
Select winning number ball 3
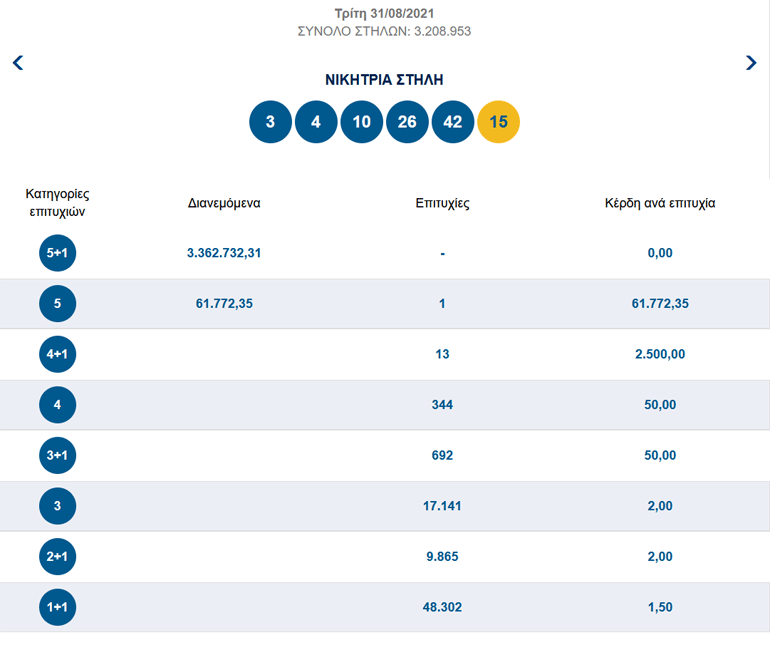[270, 122]
